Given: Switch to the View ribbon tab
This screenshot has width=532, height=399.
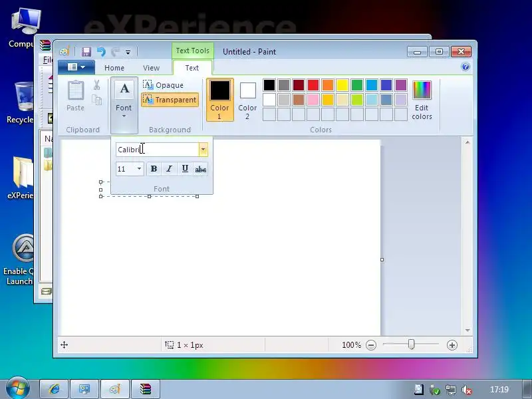Looking at the screenshot, I should [151, 68].
